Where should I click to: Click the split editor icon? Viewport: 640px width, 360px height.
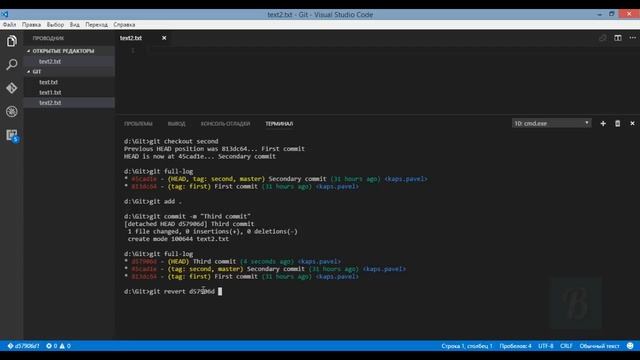tap(618, 38)
